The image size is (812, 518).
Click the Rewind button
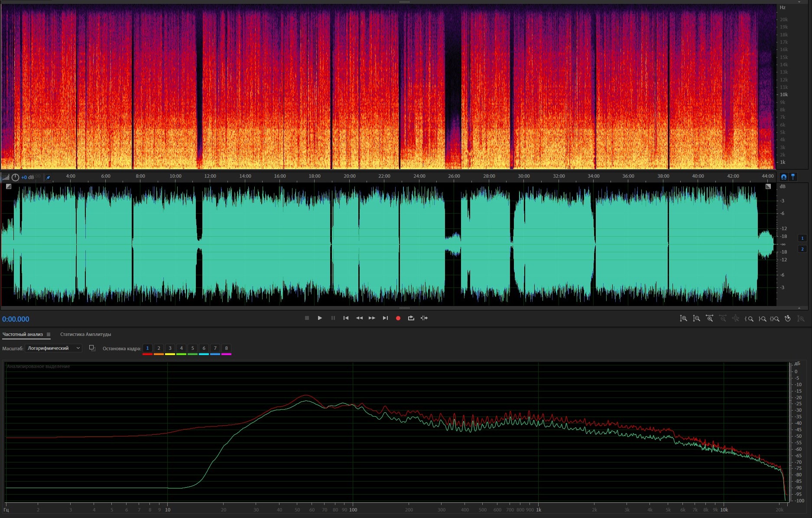coord(359,318)
